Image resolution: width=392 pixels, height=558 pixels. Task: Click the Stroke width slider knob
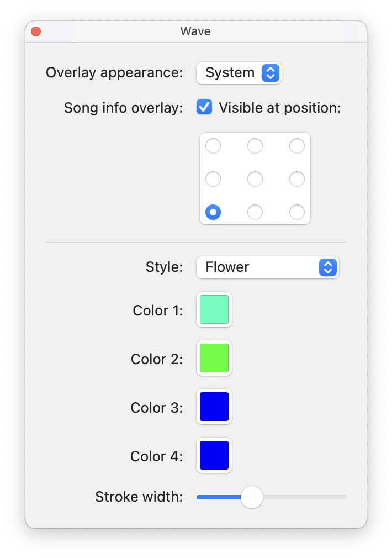pos(252,497)
